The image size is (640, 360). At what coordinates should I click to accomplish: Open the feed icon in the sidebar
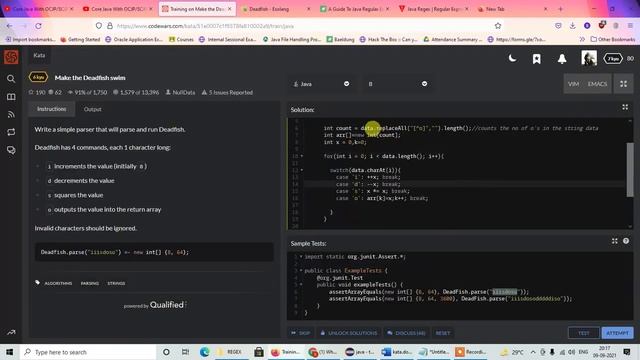[x=11, y=114]
